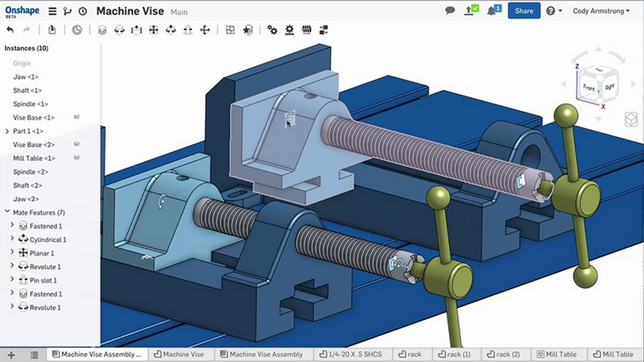Select the Revolute mate tool in toolbar
The image size is (644, 362).
[120, 30]
